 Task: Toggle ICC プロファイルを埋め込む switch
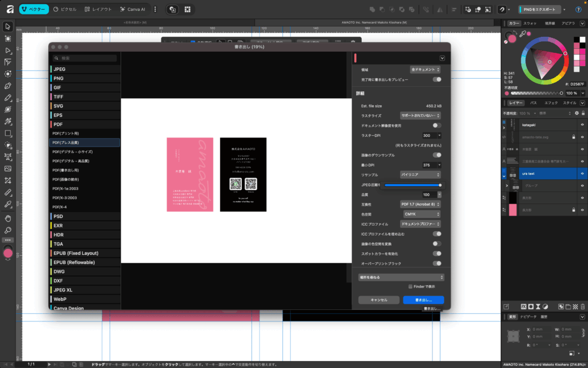pyautogui.click(x=437, y=234)
